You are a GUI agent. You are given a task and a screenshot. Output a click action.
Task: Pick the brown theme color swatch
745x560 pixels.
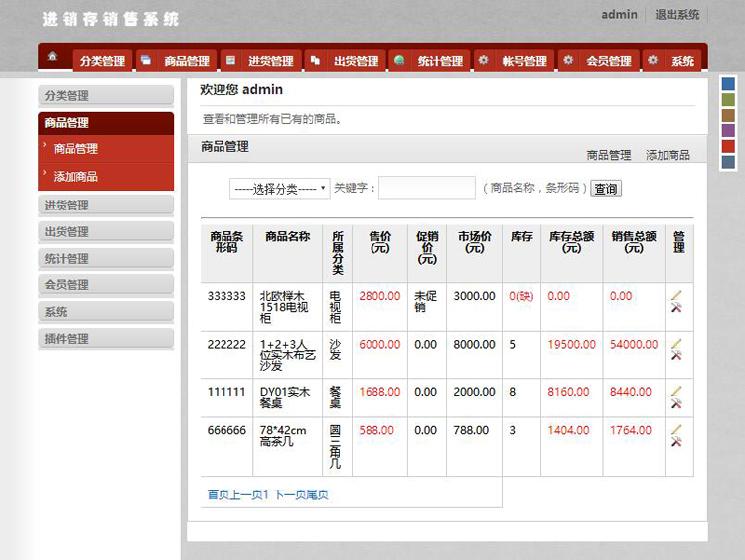click(728, 115)
